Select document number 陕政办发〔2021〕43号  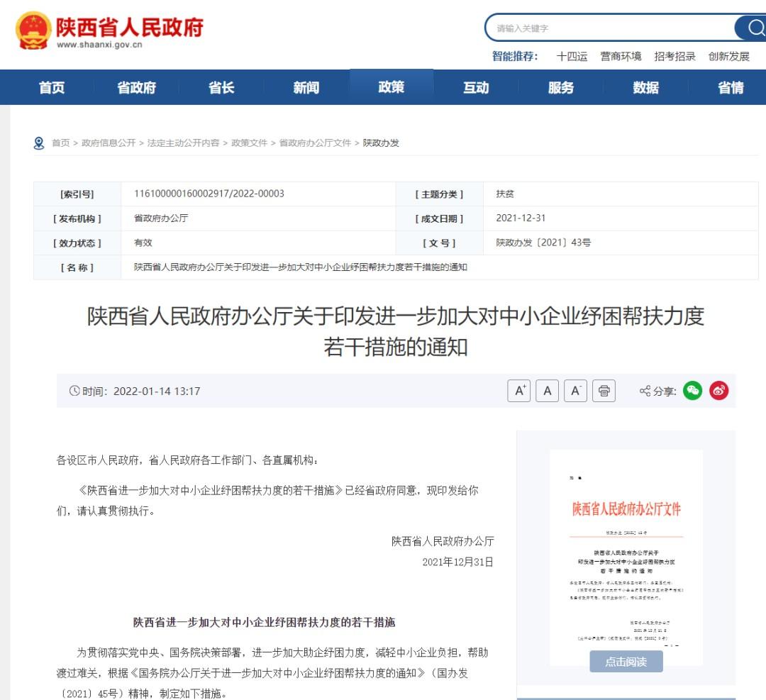click(543, 243)
